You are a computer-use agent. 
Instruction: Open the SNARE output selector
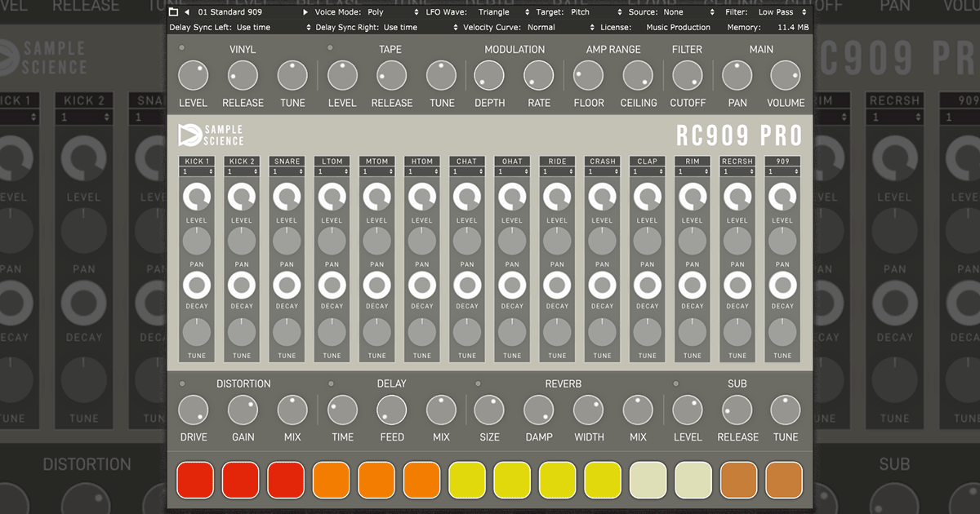[x=287, y=172]
